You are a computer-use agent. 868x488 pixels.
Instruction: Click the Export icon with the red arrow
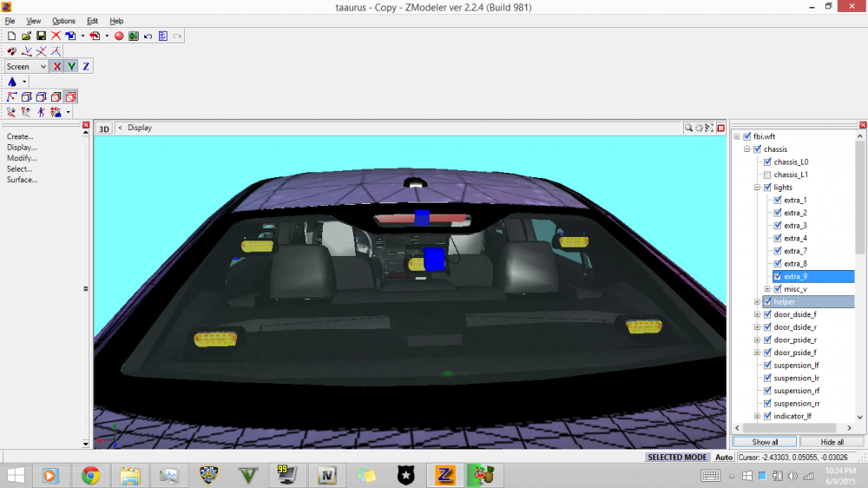pyautogui.click(x=95, y=36)
